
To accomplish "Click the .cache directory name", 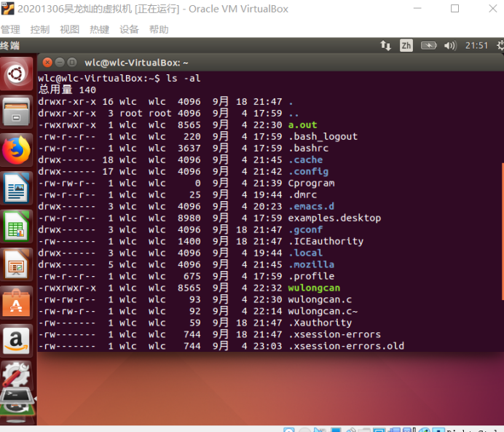I will (306, 160).
